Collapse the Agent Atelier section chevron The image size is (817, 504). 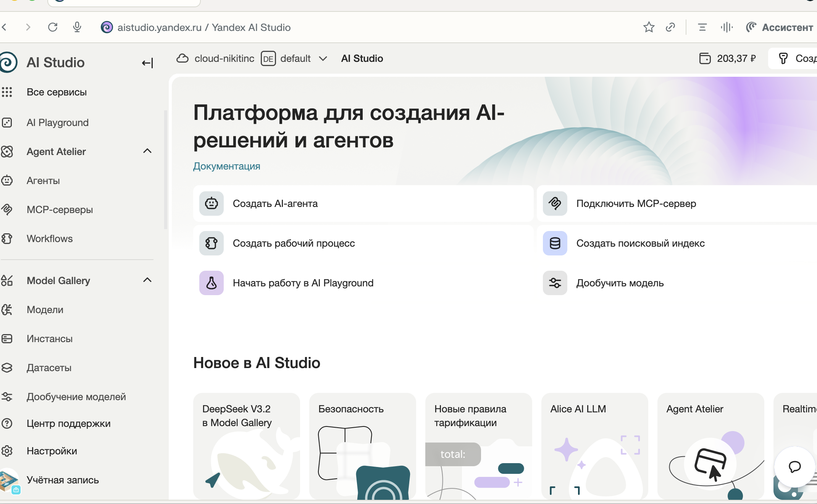tap(147, 151)
